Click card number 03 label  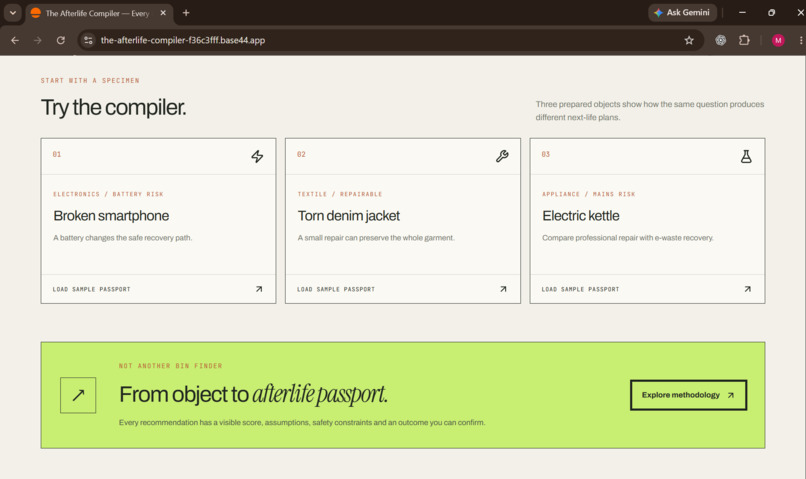click(x=545, y=154)
